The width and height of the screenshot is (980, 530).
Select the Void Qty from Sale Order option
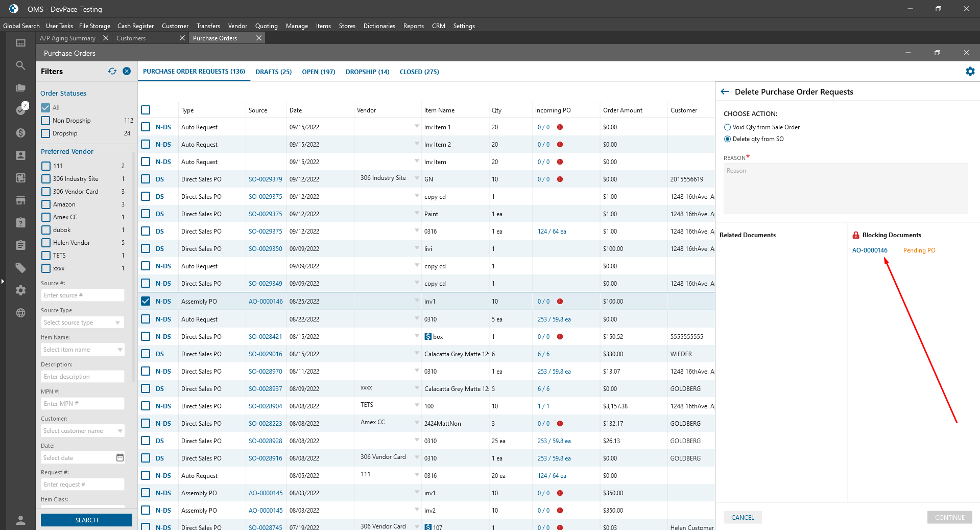pos(727,127)
